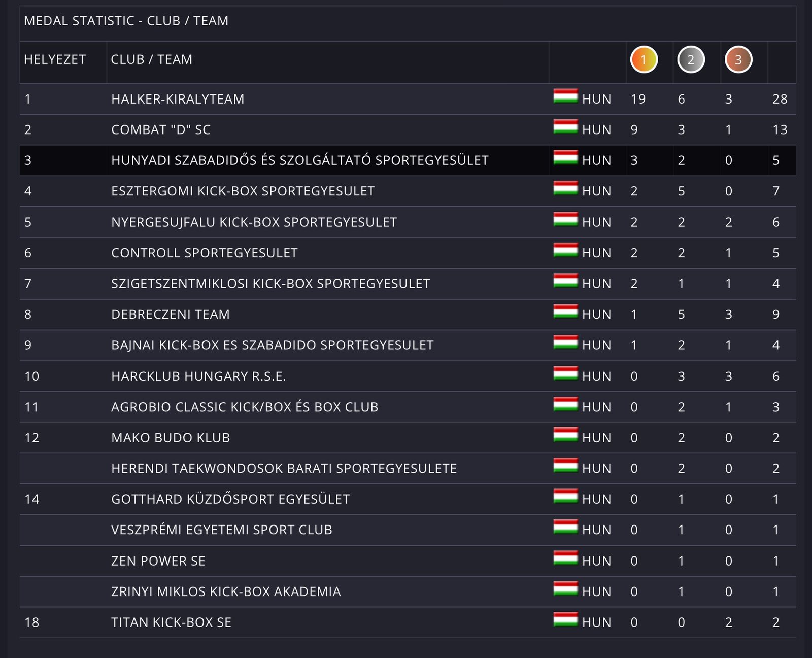
Task: Click the flag in MAKO BUDO KLUB row
Action: coord(565,435)
